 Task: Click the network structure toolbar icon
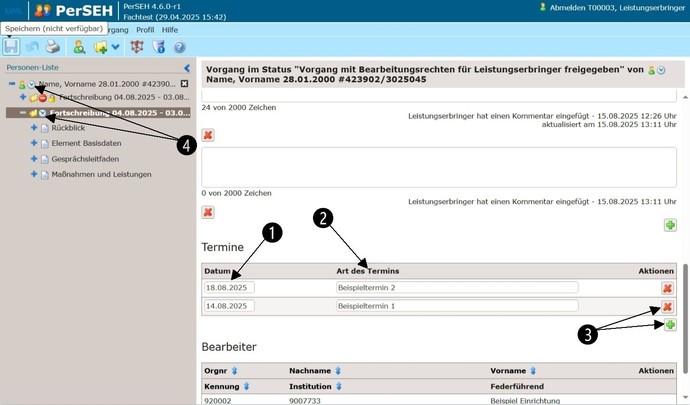click(137, 47)
